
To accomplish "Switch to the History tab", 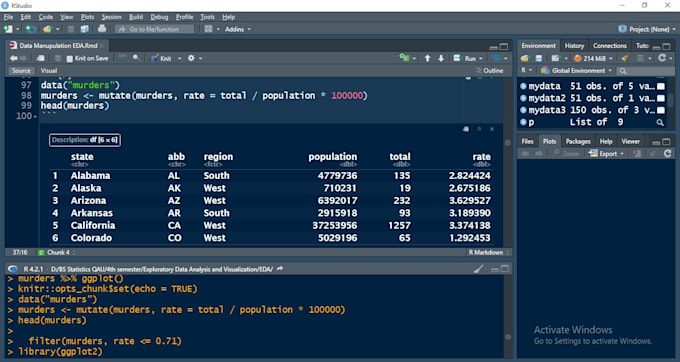I will [574, 46].
